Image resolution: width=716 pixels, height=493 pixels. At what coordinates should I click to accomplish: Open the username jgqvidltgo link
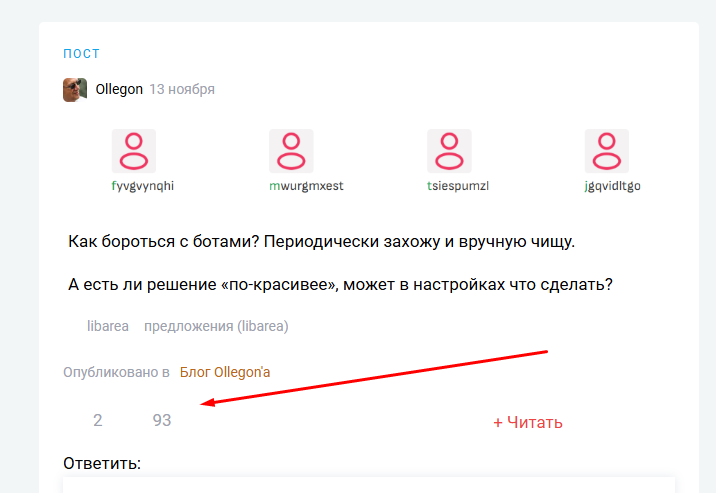pyautogui.click(x=606, y=186)
